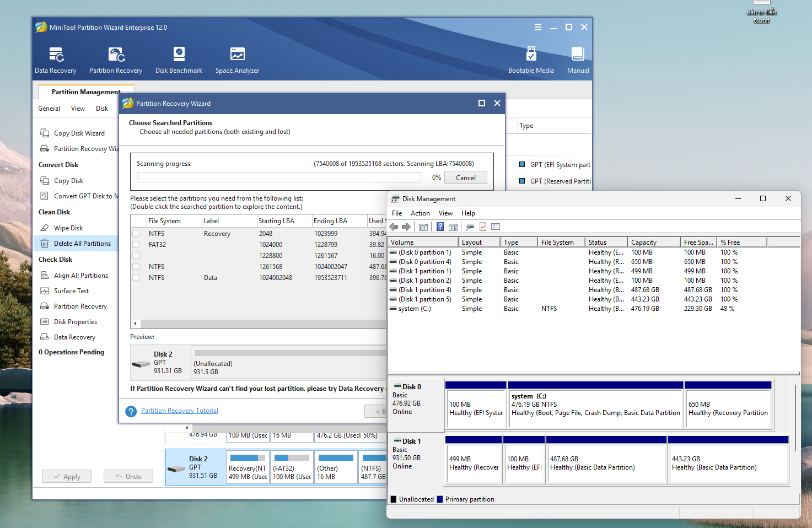This screenshot has width=812, height=528.
Task: Toggle the console tree icon in Disk Management
Action: pyautogui.click(x=423, y=227)
